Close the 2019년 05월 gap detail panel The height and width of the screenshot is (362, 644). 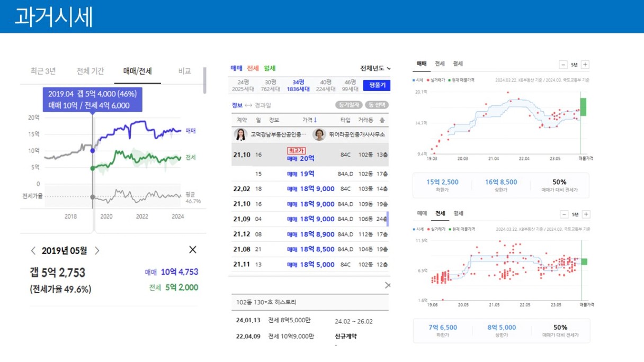pos(193,250)
